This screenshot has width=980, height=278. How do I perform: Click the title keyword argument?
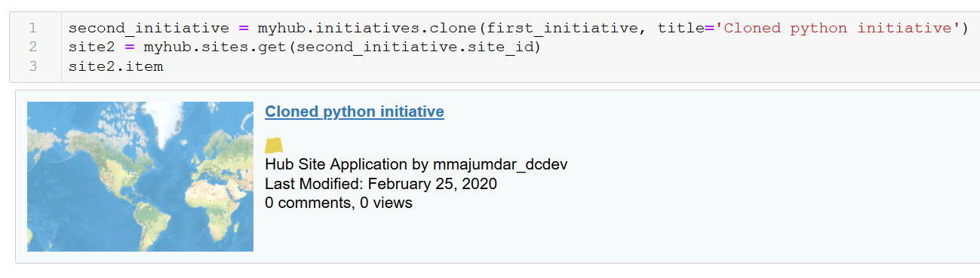click(x=680, y=29)
